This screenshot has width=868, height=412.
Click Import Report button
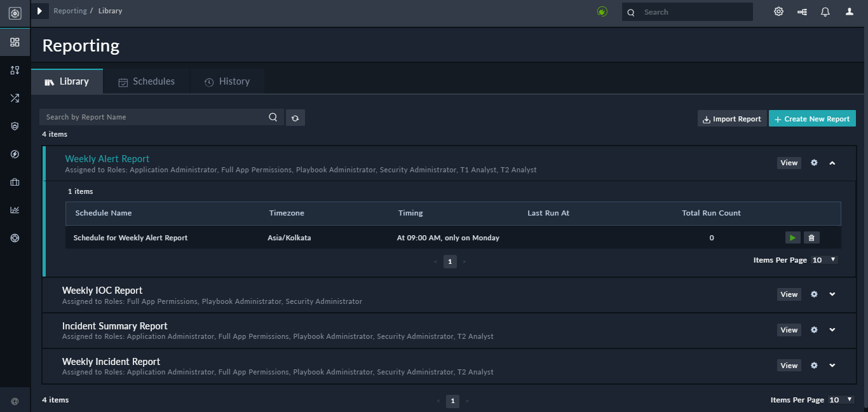(732, 119)
